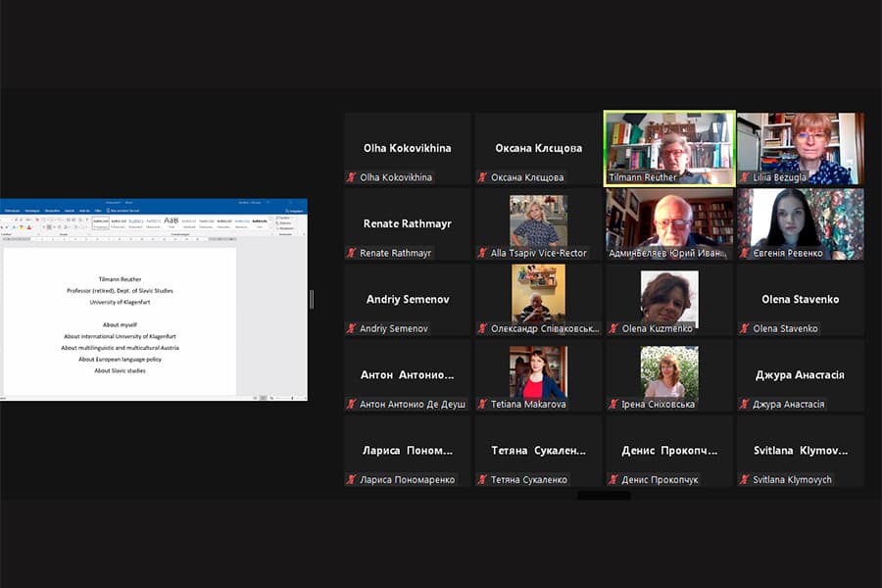Viewport: 882px width, 588px height.
Task: Open the Word "Hilfe" ribbon tab
Action: tap(98, 210)
